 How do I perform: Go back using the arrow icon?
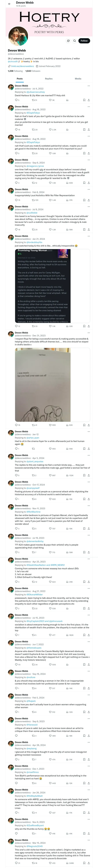[x=9, y=4]
